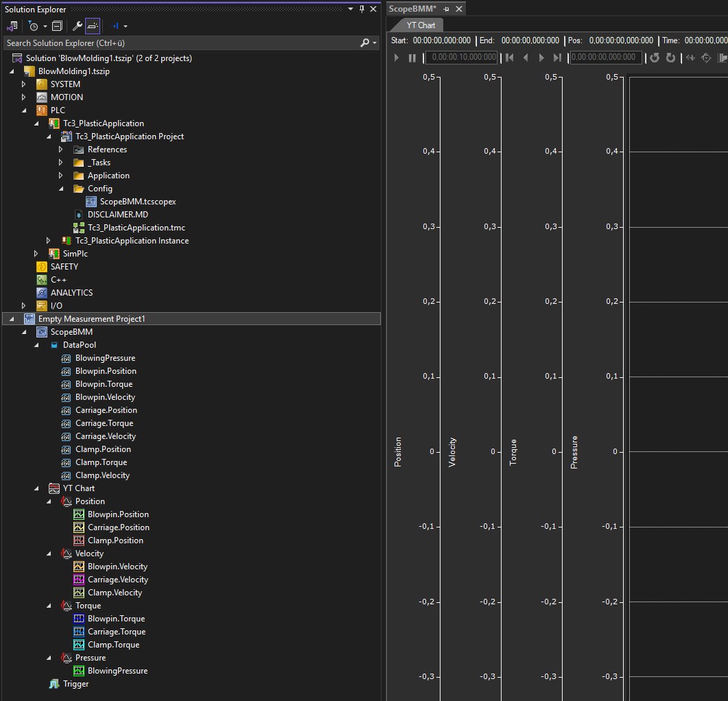Select the ScopeBMM* document tab
728x701 pixels.
(412, 9)
